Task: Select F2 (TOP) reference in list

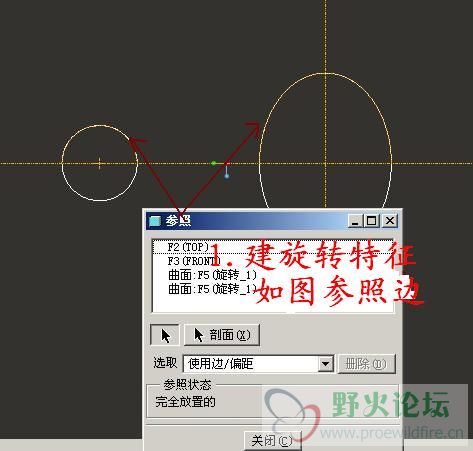Action: coord(188,247)
